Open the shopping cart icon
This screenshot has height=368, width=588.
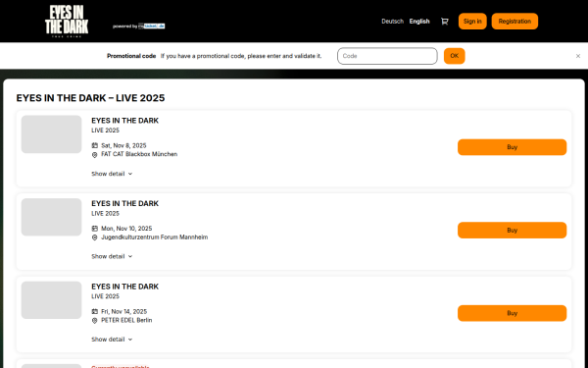(444, 22)
